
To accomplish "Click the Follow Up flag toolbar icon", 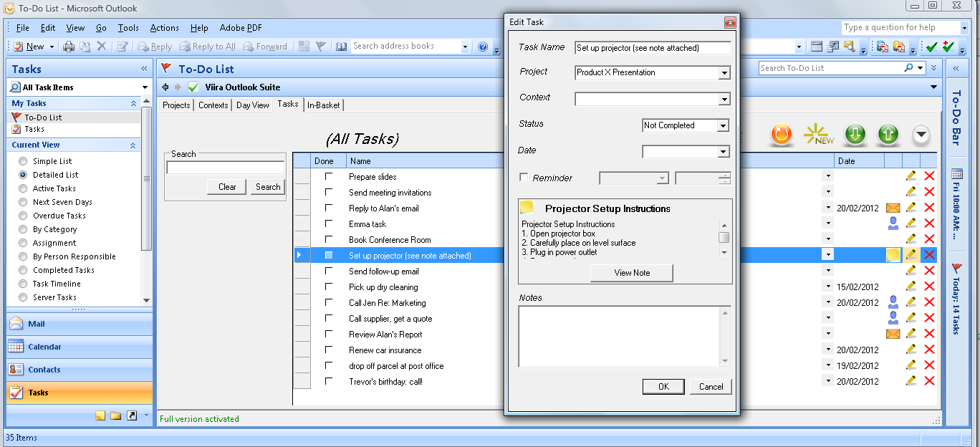I will 320,47.
